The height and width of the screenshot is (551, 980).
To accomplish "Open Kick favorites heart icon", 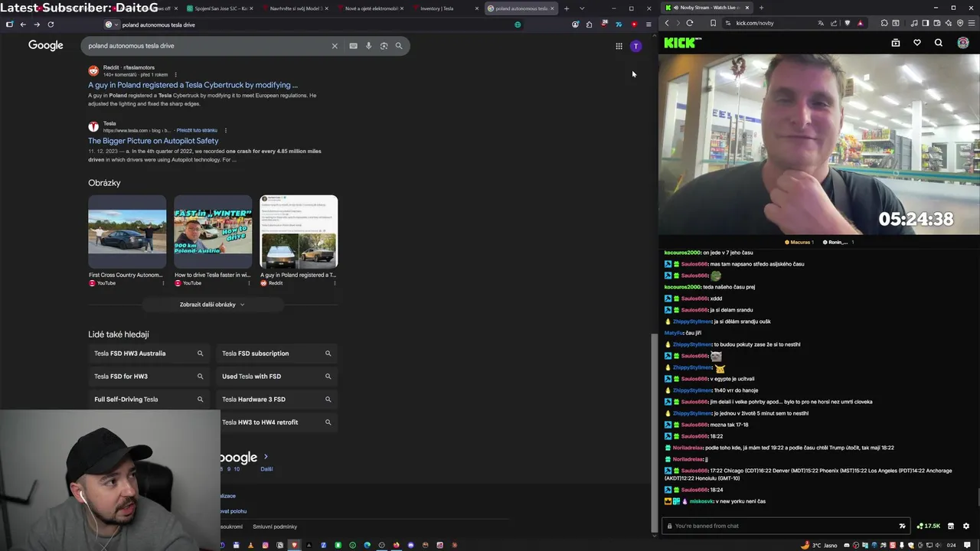I will [917, 43].
